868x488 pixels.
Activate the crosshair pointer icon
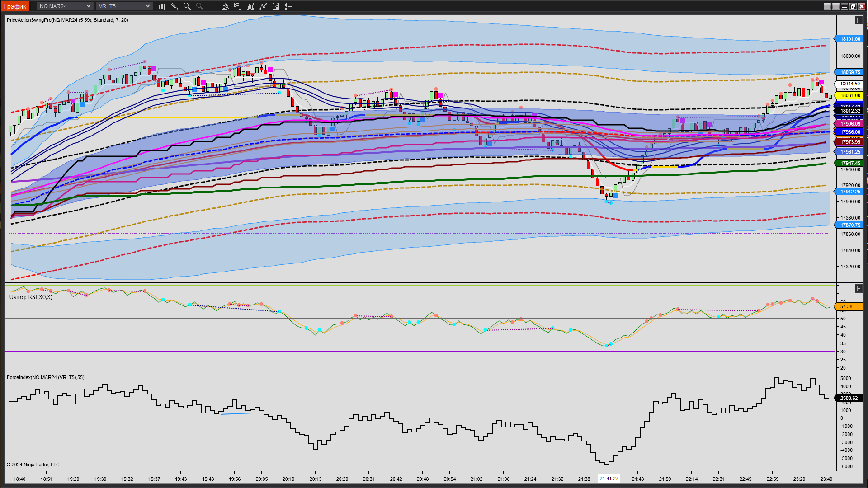click(x=212, y=6)
